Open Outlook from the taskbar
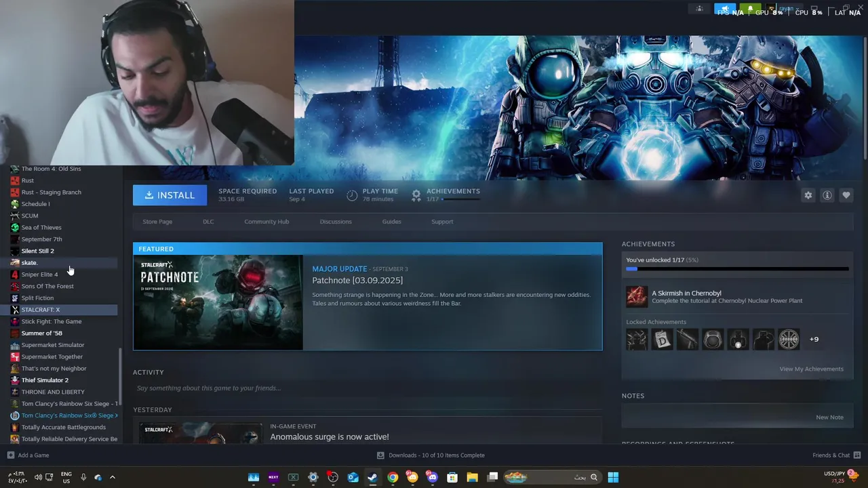The height and width of the screenshot is (488, 868). click(353, 477)
